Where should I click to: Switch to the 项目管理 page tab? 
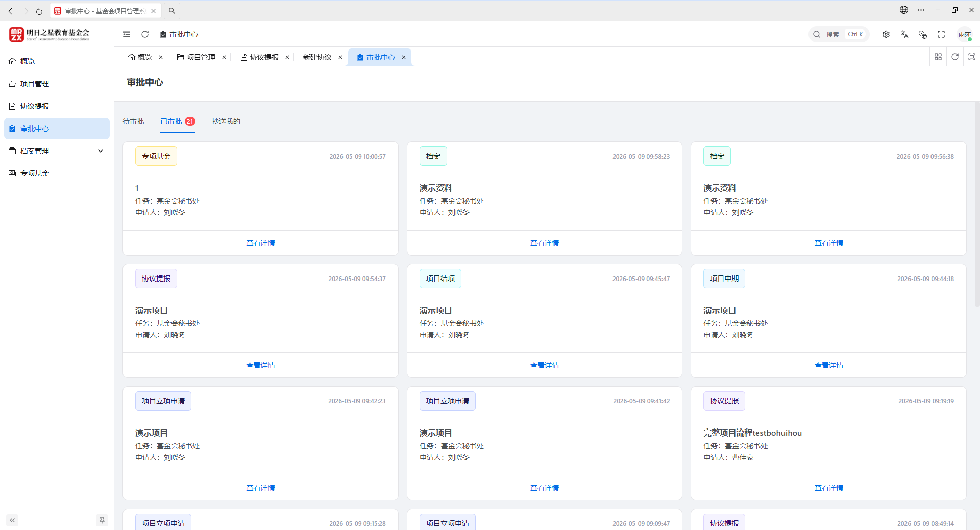(197, 57)
